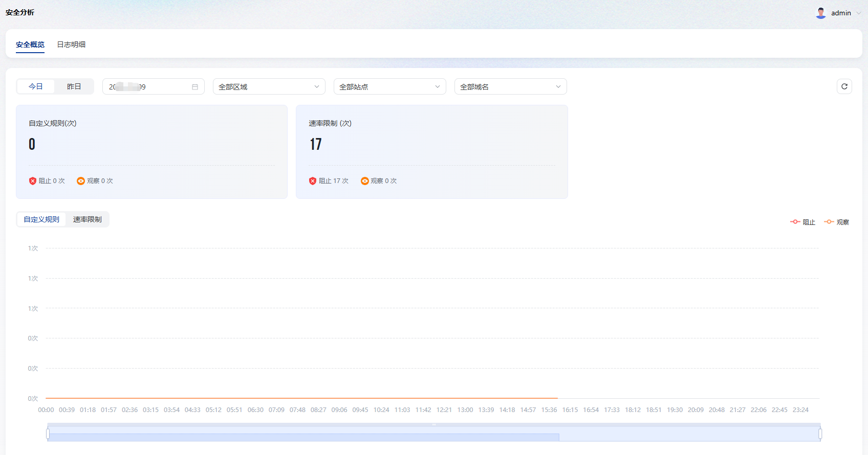868x455 pixels.
Task: Click the right handle of timeline zoom slider
Action: pyautogui.click(x=820, y=434)
